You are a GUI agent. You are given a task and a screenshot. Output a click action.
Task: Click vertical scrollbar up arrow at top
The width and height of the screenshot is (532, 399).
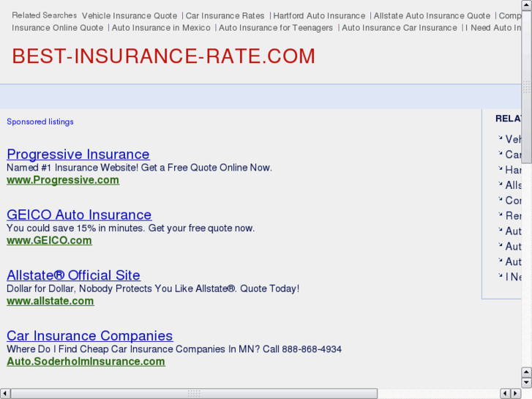(526, 5)
